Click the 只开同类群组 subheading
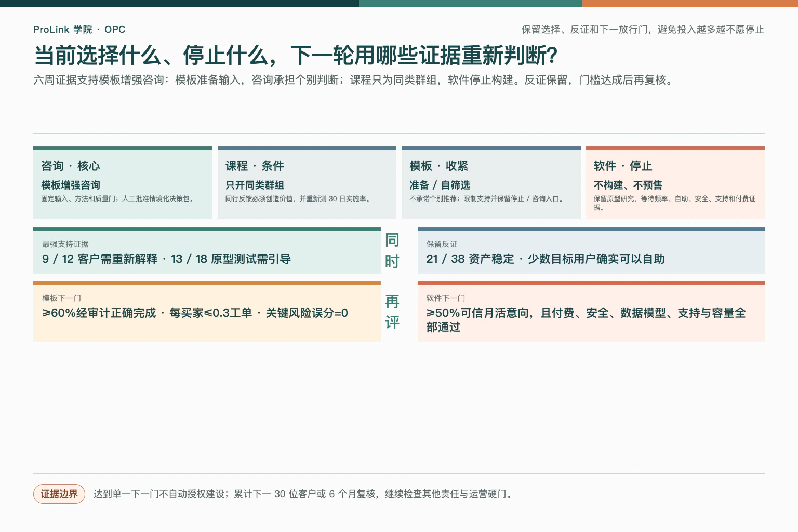 [x=255, y=185]
